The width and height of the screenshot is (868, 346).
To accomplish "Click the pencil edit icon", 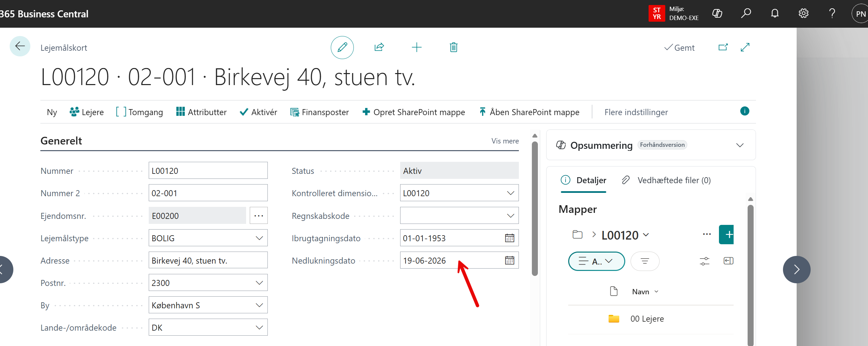I will tap(342, 47).
